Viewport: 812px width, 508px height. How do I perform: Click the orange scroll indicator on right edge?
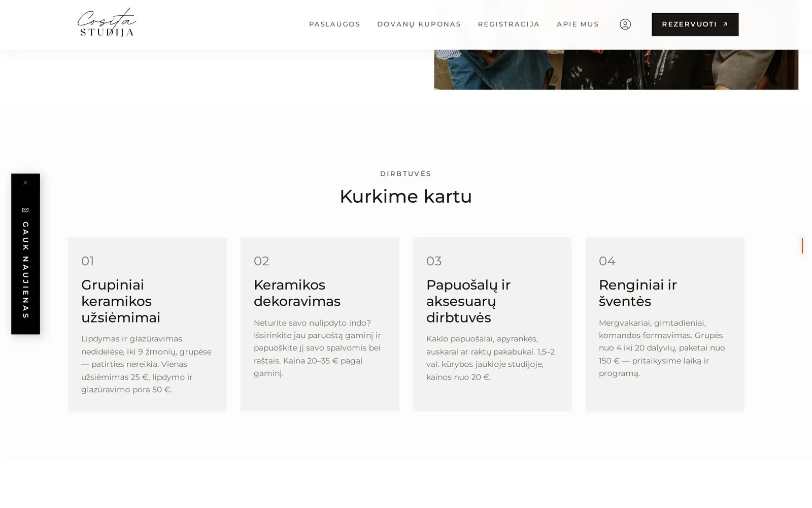click(802, 245)
